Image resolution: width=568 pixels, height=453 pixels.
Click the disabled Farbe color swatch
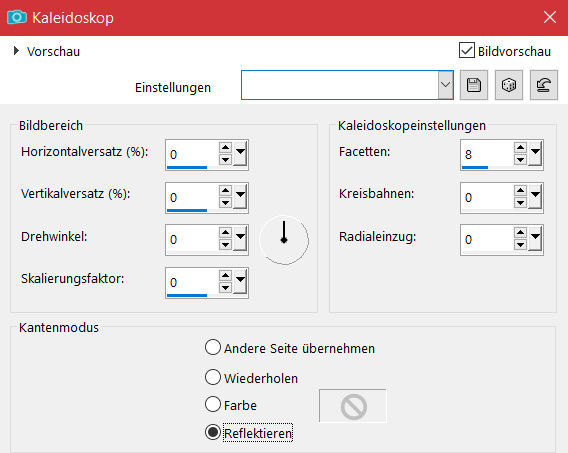pos(353,406)
